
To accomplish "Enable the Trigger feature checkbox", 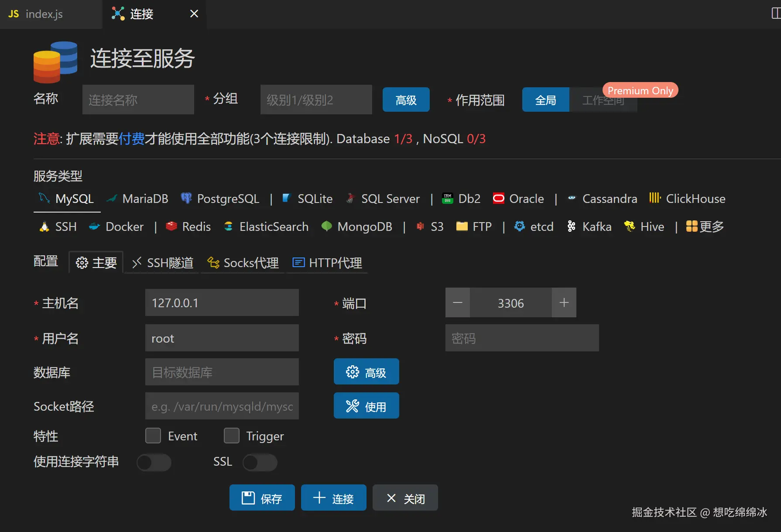I will point(232,436).
